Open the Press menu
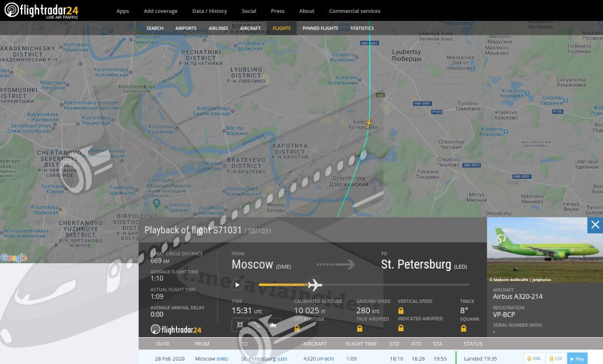 278,11
